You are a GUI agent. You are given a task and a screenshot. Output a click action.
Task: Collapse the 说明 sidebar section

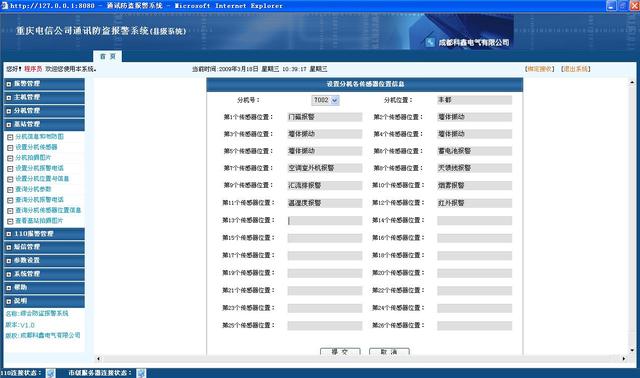(44, 301)
